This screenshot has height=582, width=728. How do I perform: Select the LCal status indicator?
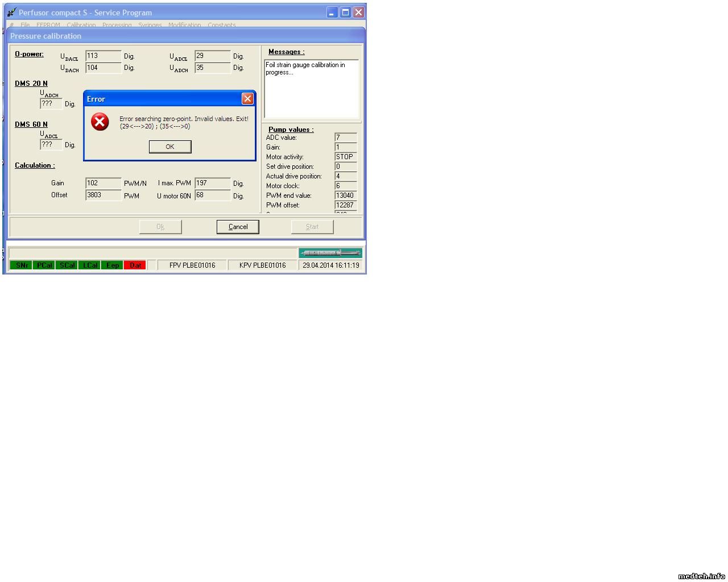90,265
